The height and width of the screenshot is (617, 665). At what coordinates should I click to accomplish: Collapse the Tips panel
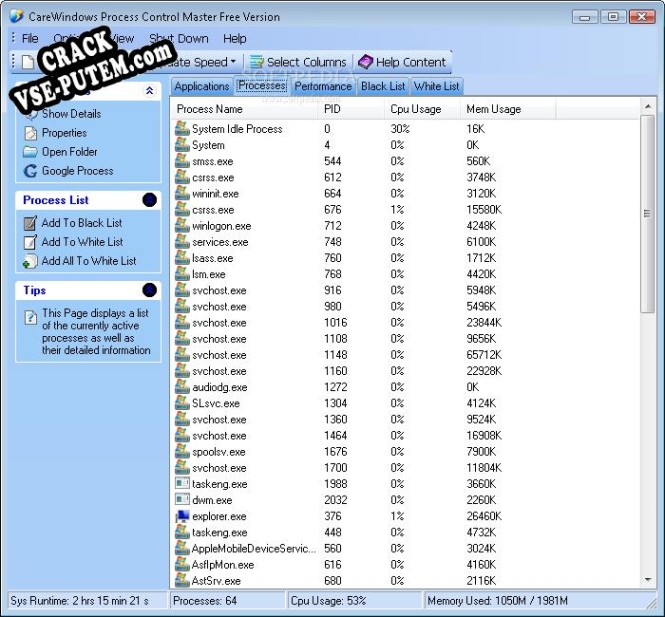(x=149, y=290)
